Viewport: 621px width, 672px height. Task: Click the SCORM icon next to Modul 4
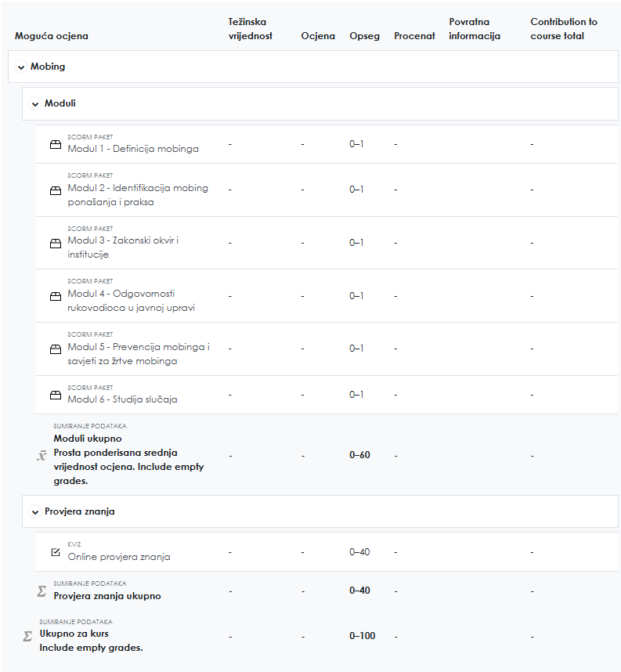point(56,296)
